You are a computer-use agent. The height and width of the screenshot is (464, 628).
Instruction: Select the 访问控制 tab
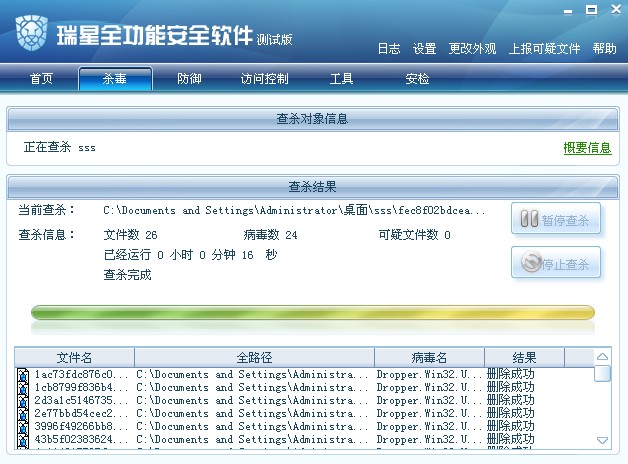click(x=264, y=78)
